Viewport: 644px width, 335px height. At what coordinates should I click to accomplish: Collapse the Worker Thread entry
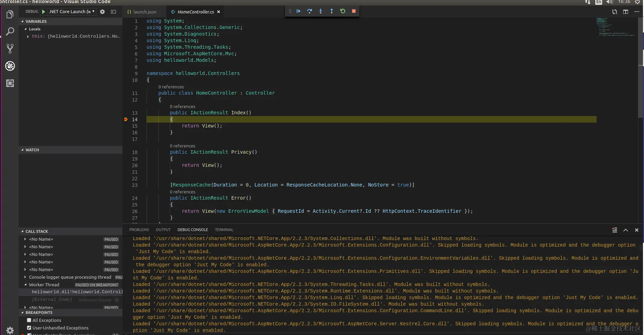click(x=25, y=285)
